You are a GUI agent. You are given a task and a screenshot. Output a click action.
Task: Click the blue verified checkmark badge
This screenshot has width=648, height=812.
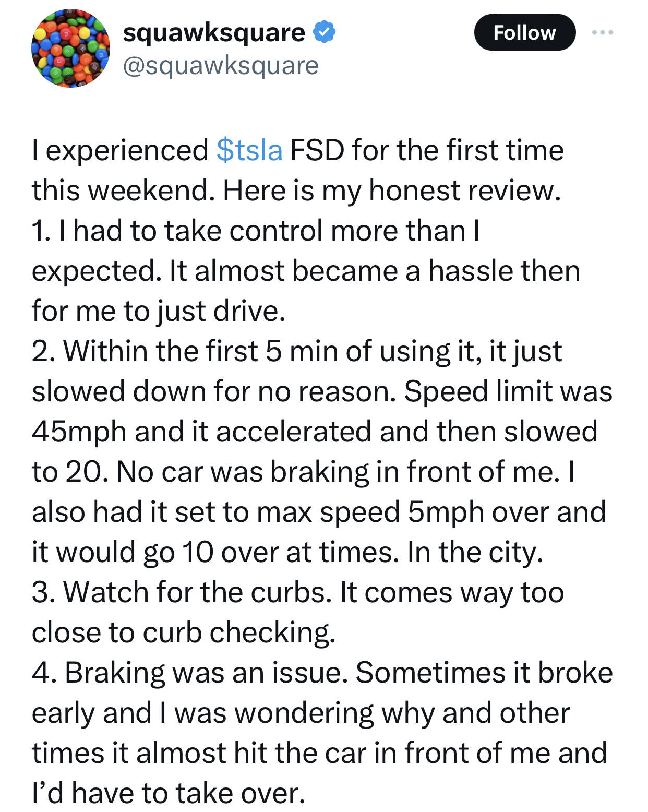(x=324, y=32)
